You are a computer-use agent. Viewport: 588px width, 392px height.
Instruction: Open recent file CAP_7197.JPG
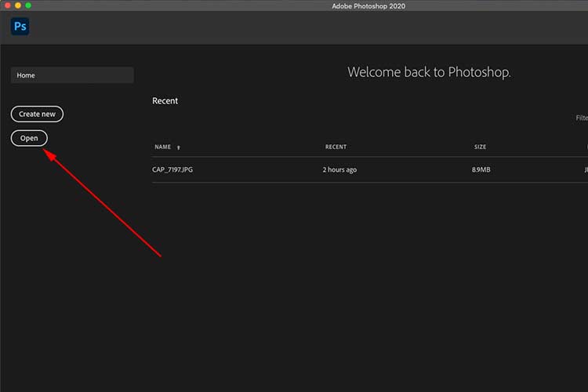pyautogui.click(x=172, y=169)
